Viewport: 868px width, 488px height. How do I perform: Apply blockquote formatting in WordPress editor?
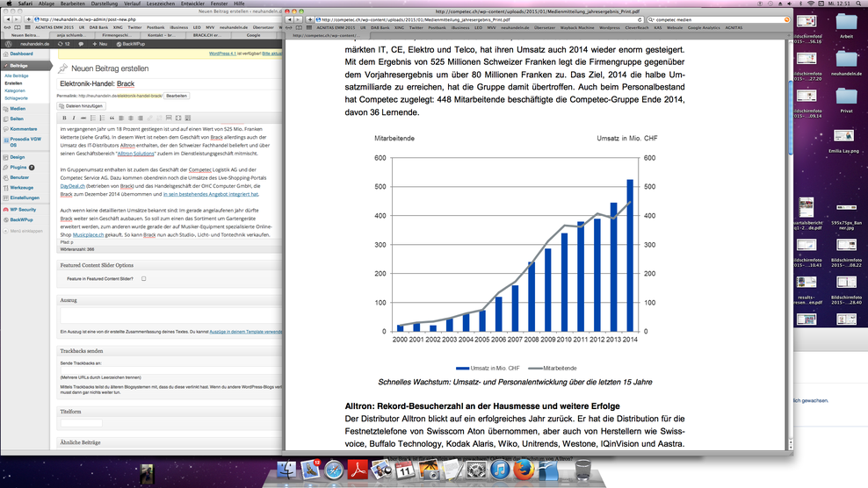pos(112,118)
